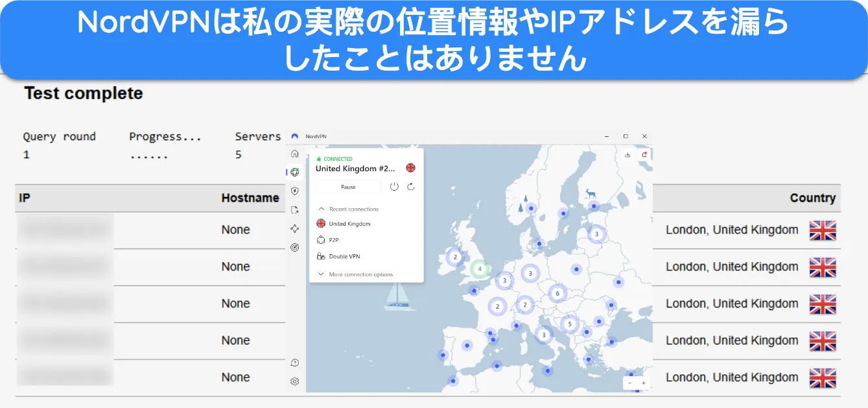Open NordVPN Home in sidebar
The image size is (868, 408).
tap(295, 154)
